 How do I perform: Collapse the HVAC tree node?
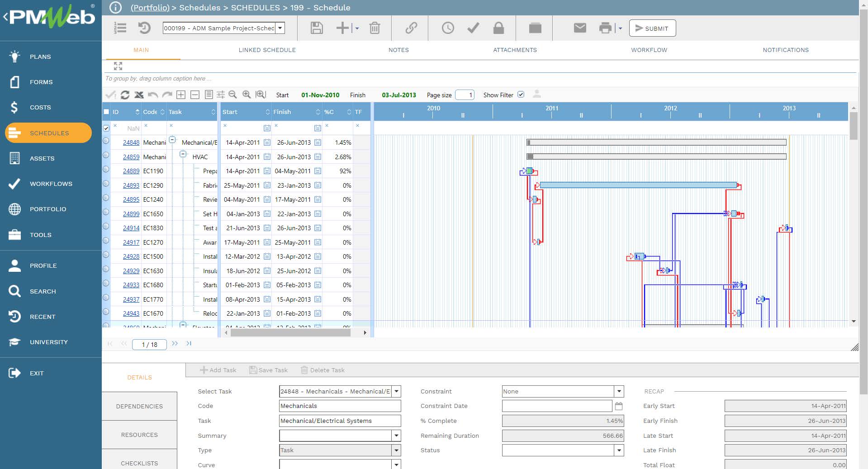click(x=183, y=154)
